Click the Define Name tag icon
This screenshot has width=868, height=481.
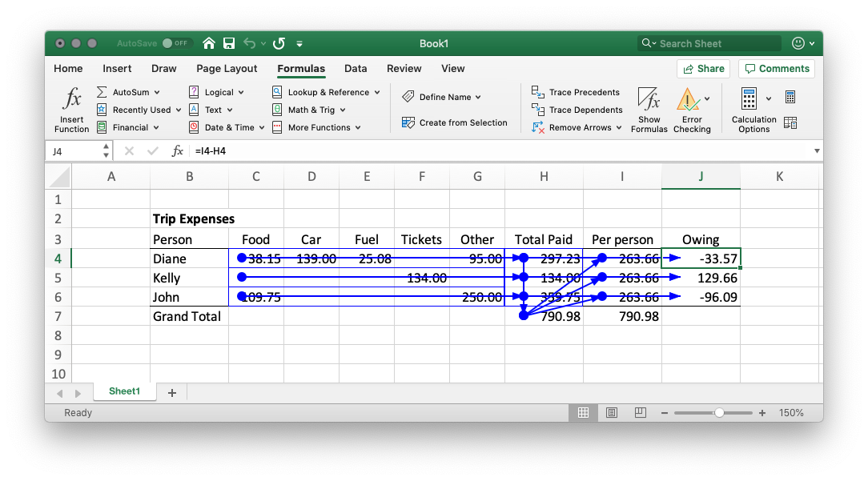pos(408,96)
